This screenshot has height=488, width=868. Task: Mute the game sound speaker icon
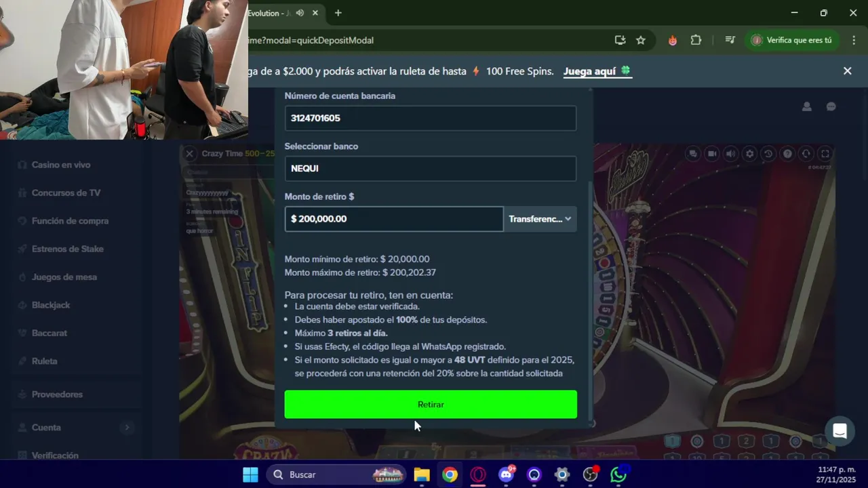pyautogui.click(x=730, y=154)
